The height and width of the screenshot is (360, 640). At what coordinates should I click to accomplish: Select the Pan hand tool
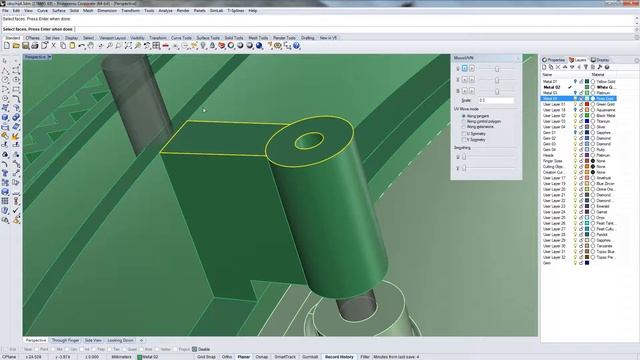pyautogui.click(x=91, y=46)
